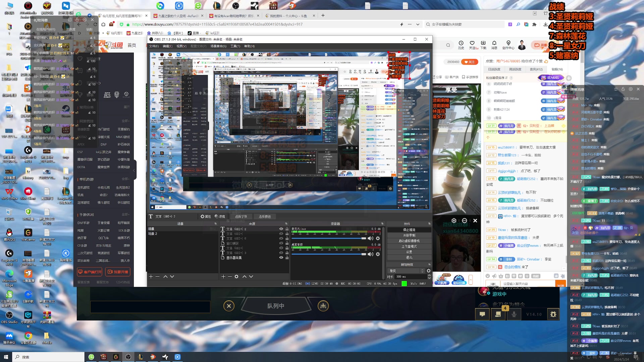Pop out the 混音器 dock panel
The image size is (644, 362).
click(382, 224)
